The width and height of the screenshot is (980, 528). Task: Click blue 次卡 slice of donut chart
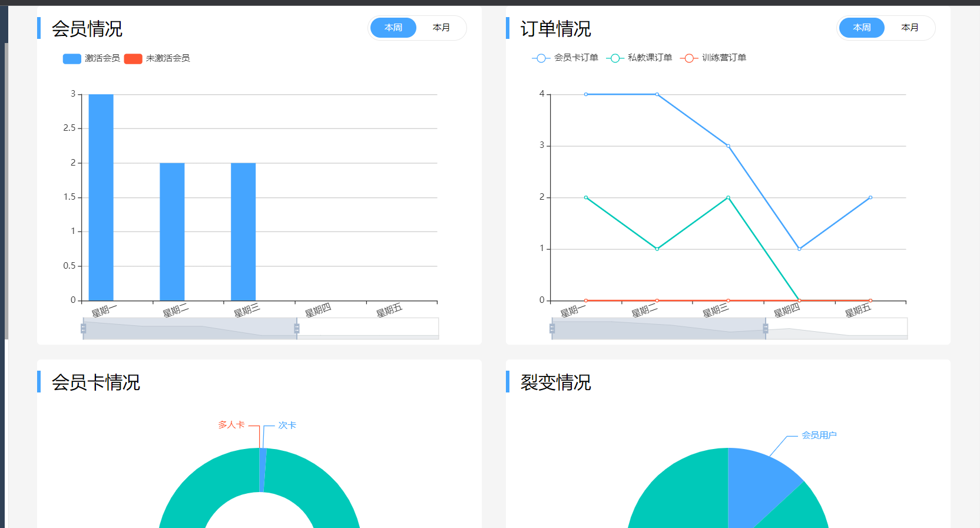(x=263, y=470)
